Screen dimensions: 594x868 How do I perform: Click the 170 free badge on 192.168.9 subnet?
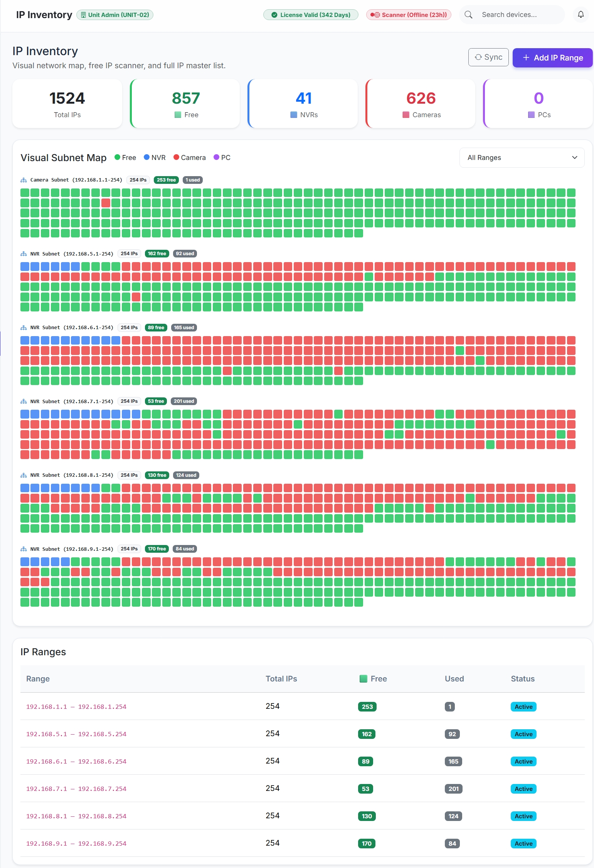[157, 549]
